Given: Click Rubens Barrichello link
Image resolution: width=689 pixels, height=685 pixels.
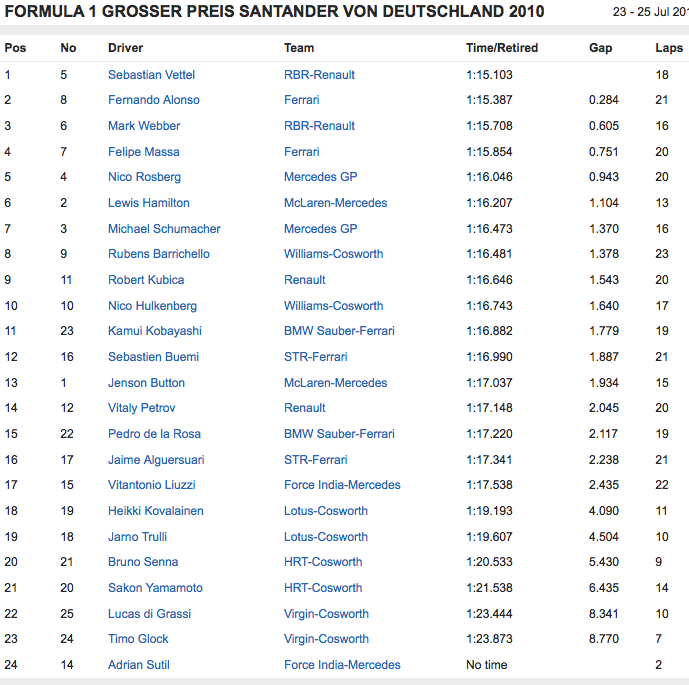Looking at the screenshot, I should pos(160,254).
